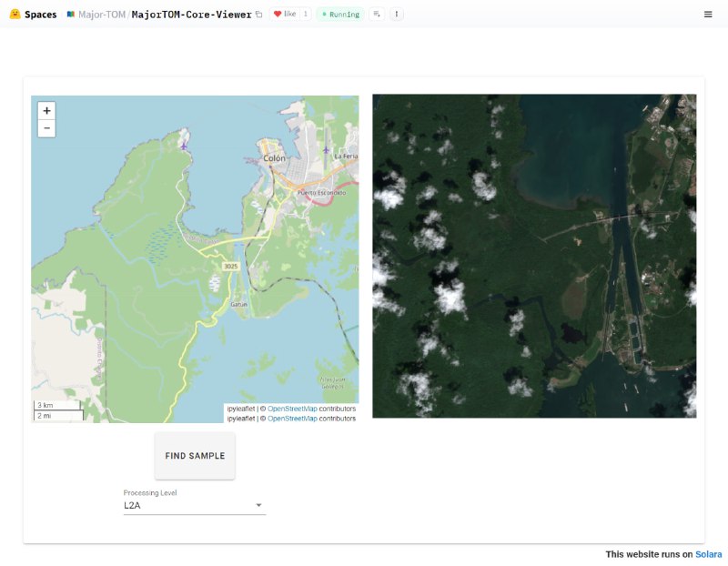The image size is (728, 566).
Task: Copy the space name with copy icon
Action: [x=259, y=15]
